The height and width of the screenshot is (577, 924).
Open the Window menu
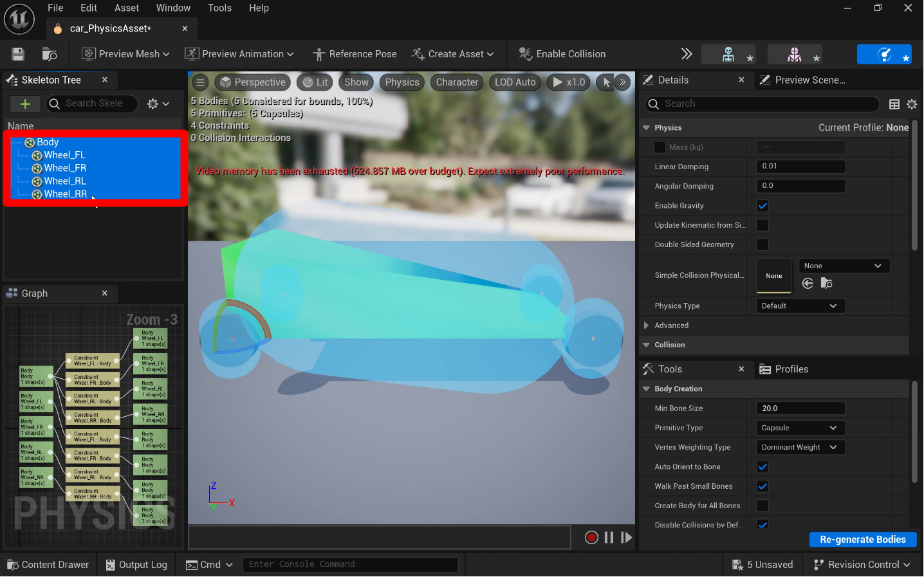click(173, 8)
